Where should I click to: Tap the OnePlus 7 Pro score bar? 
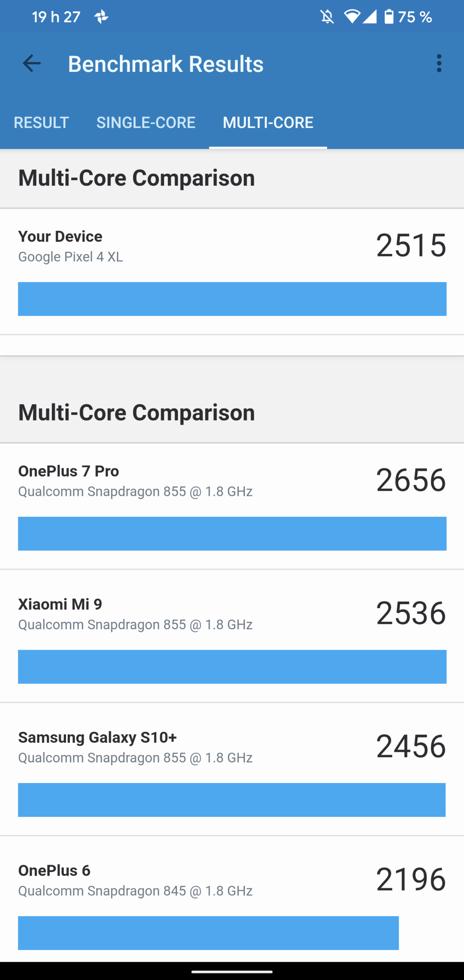click(x=232, y=534)
